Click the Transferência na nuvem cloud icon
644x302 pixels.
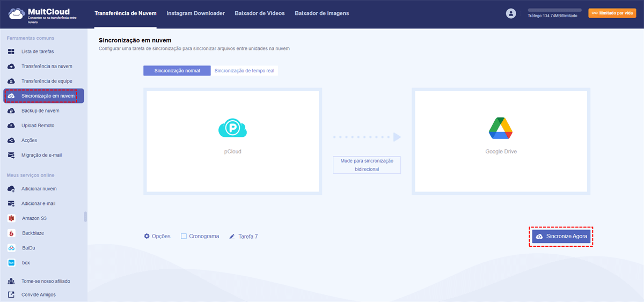11,66
